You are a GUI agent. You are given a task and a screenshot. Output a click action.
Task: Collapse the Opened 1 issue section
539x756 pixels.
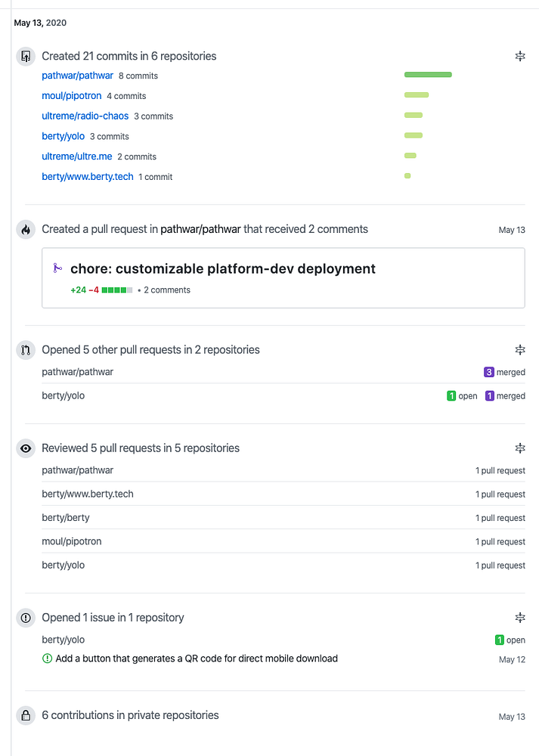[520, 618]
